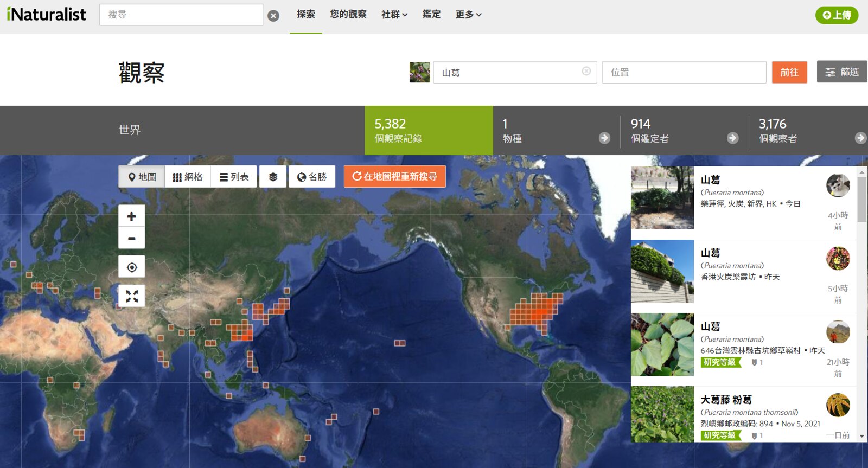Switch to 列表 list view
Screen dimensions: 868x468
[x=234, y=177]
